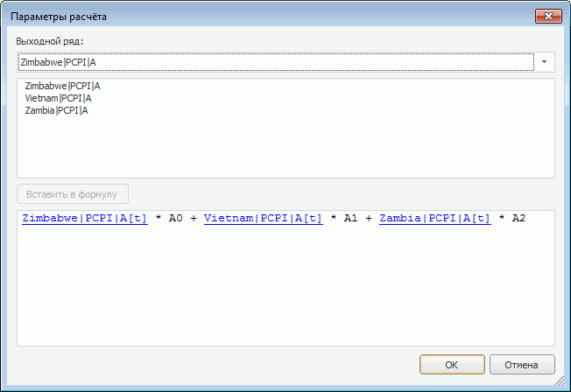
Task: Click the Zimbabwe|PCPI|A combo box field
Action: click(276, 62)
